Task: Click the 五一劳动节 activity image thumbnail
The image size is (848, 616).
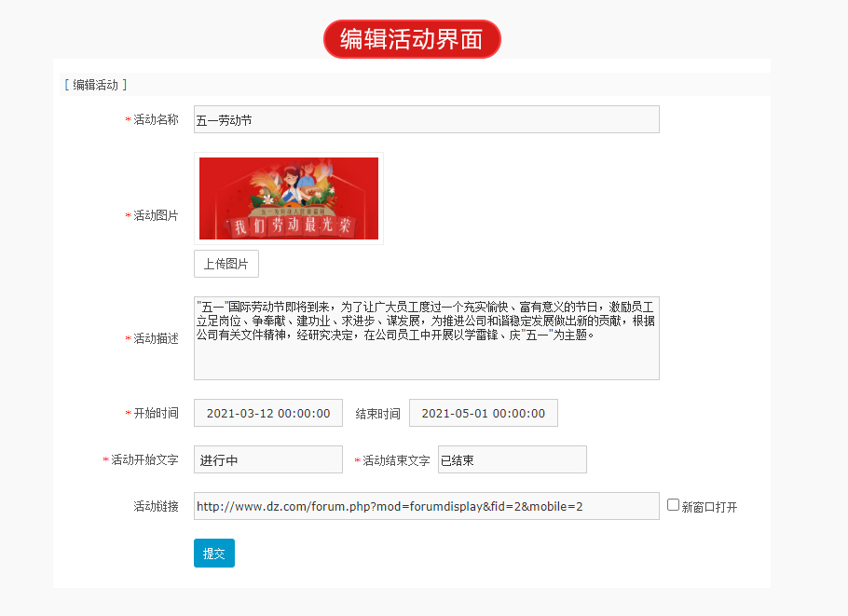Action: point(289,198)
